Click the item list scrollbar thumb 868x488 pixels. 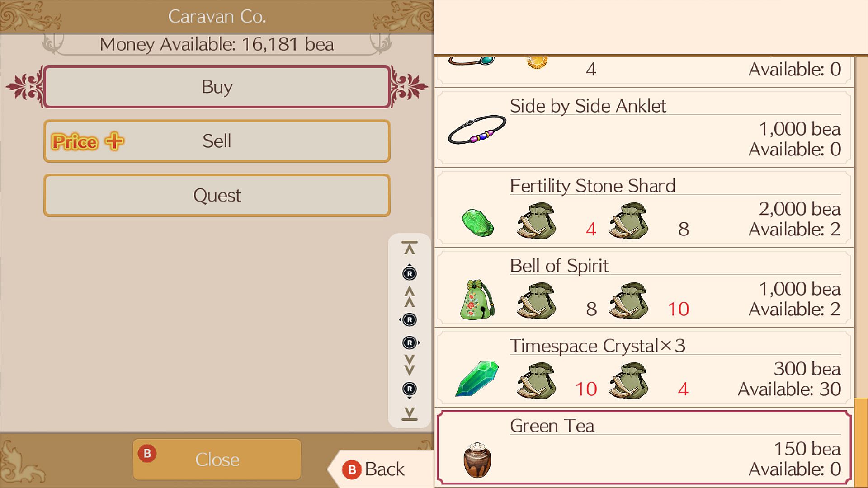[861, 442]
